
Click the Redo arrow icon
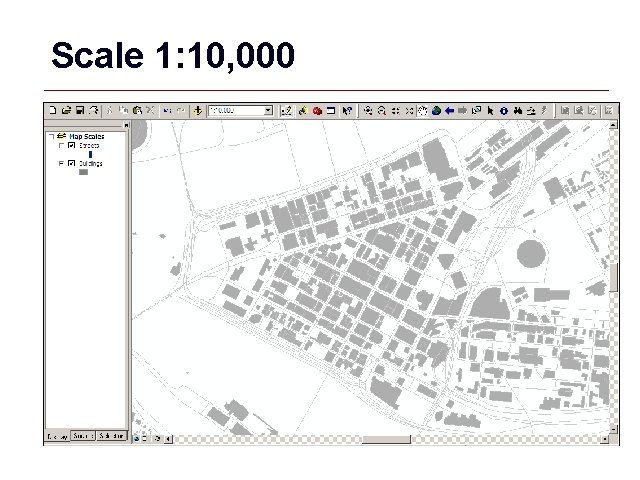tap(180, 110)
